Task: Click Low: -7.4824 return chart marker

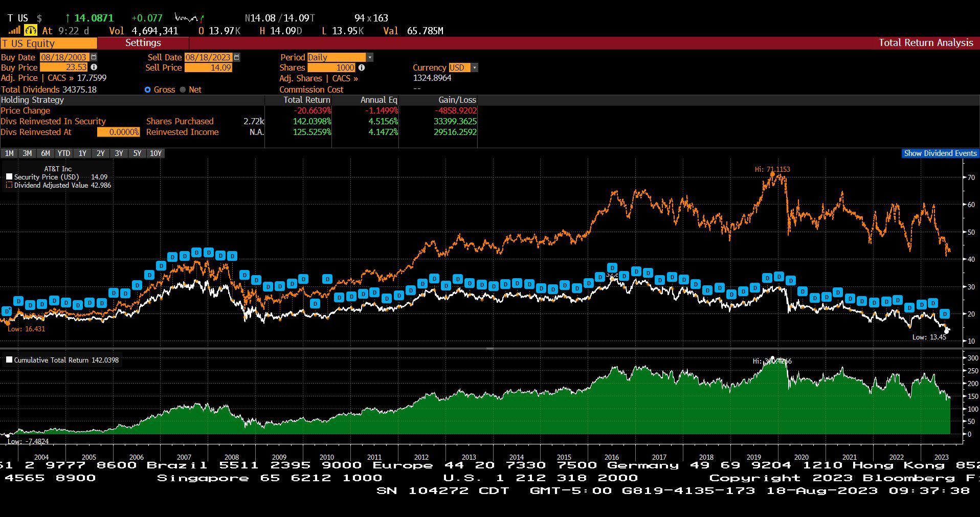Action: point(28,441)
